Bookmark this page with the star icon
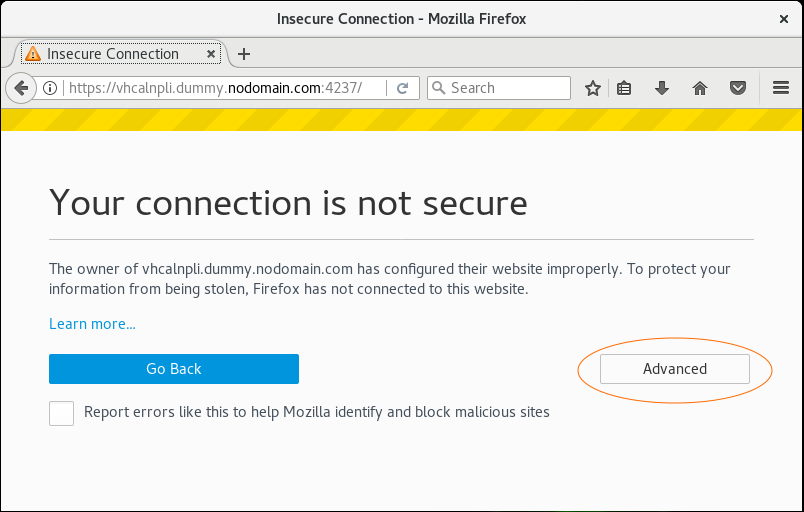This screenshot has height=512, width=804. click(x=593, y=88)
